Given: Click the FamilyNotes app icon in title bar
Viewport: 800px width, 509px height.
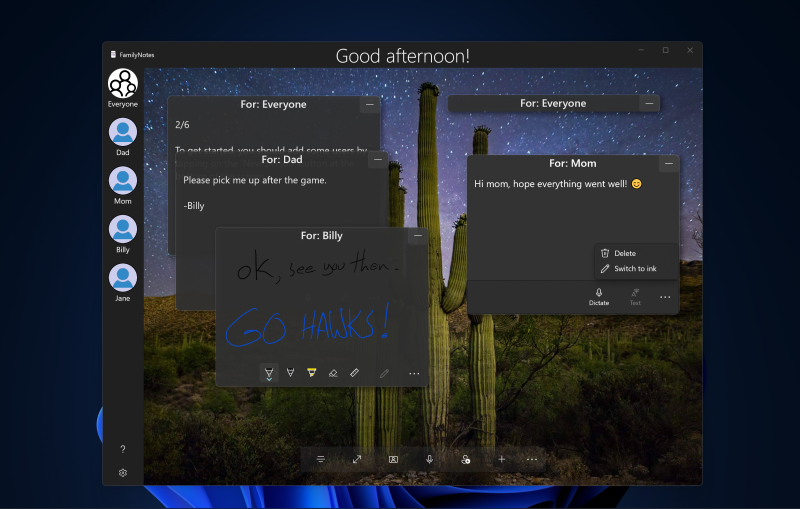Looking at the screenshot, I should coord(113,55).
